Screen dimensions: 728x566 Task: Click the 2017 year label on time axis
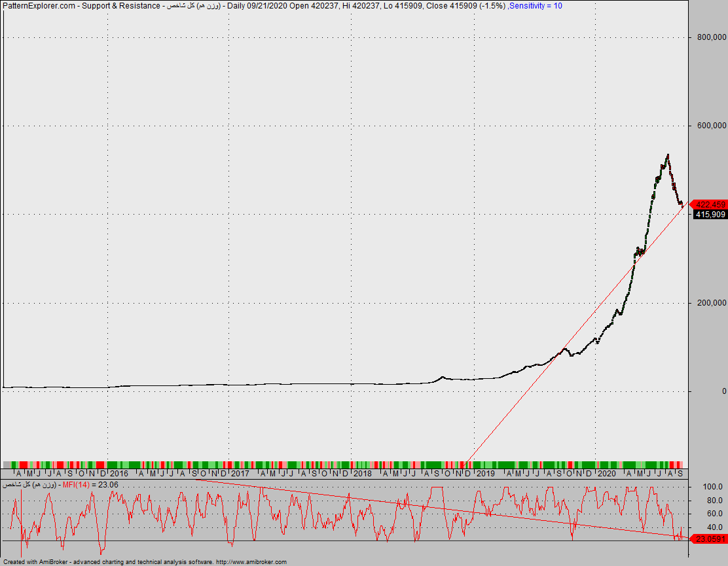click(x=240, y=474)
